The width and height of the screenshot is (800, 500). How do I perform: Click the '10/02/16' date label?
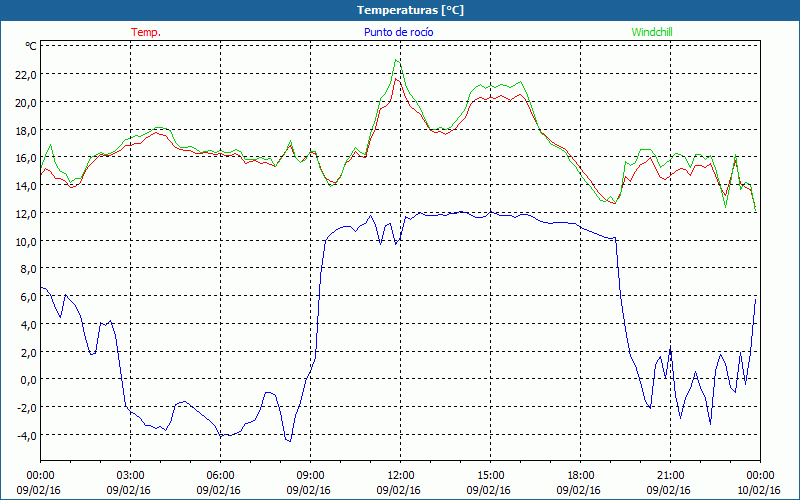[759, 490]
